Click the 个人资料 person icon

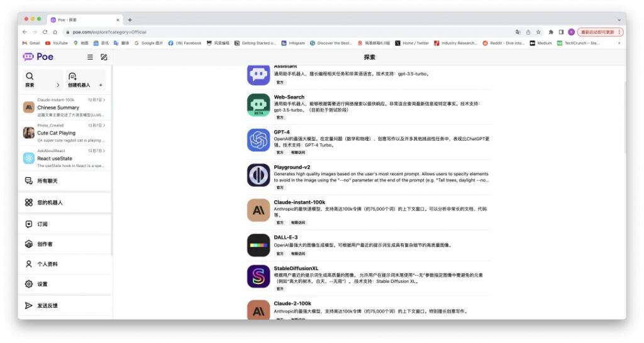(29, 264)
